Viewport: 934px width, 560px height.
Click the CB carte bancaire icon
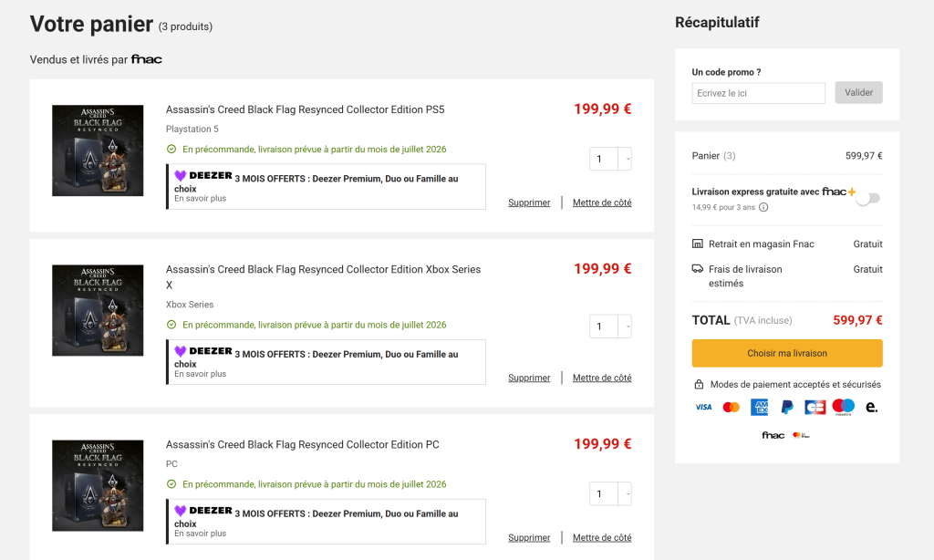[x=815, y=407]
